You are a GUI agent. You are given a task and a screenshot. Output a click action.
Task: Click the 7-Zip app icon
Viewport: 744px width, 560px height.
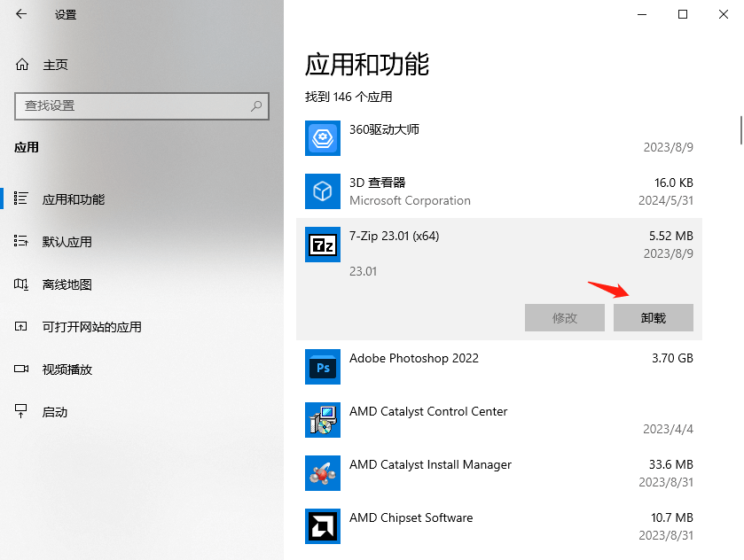(322, 245)
